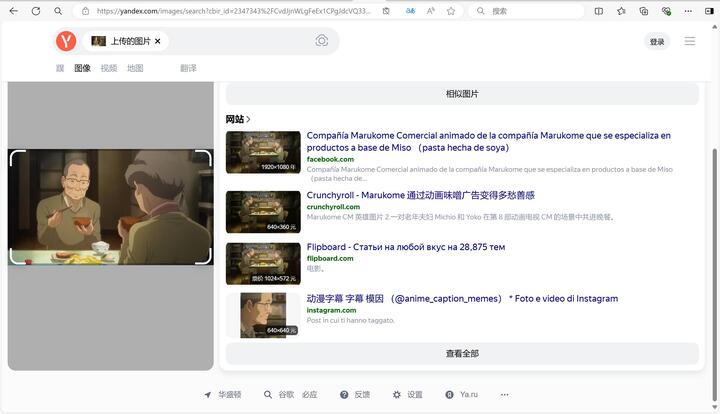Open Compañía Marukome Comercial animado link

pyautogui.click(x=489, y=141)
